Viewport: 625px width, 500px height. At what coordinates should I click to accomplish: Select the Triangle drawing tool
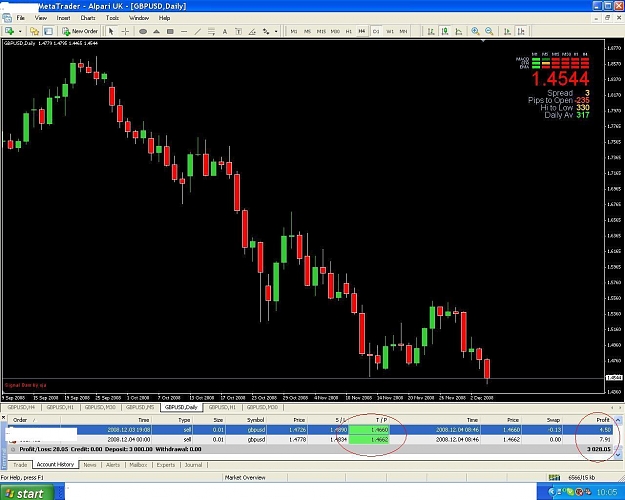pos(156,31)
